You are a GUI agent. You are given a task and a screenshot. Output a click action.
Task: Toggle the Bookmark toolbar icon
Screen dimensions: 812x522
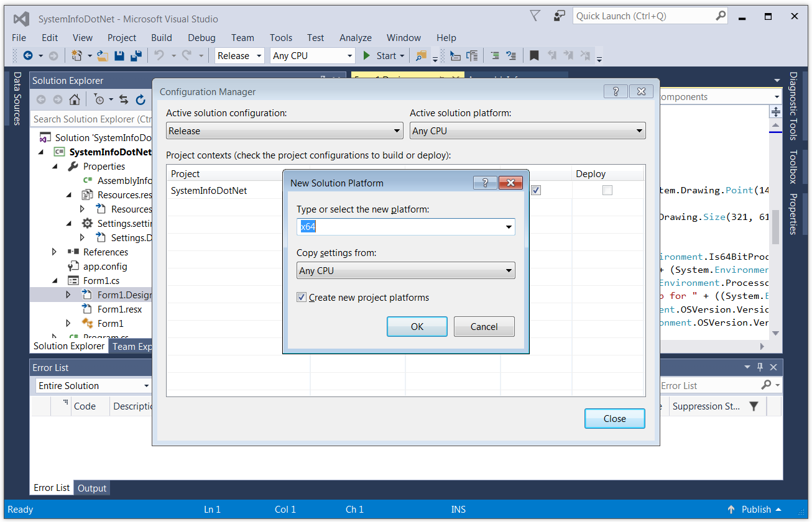pos(534,56)
